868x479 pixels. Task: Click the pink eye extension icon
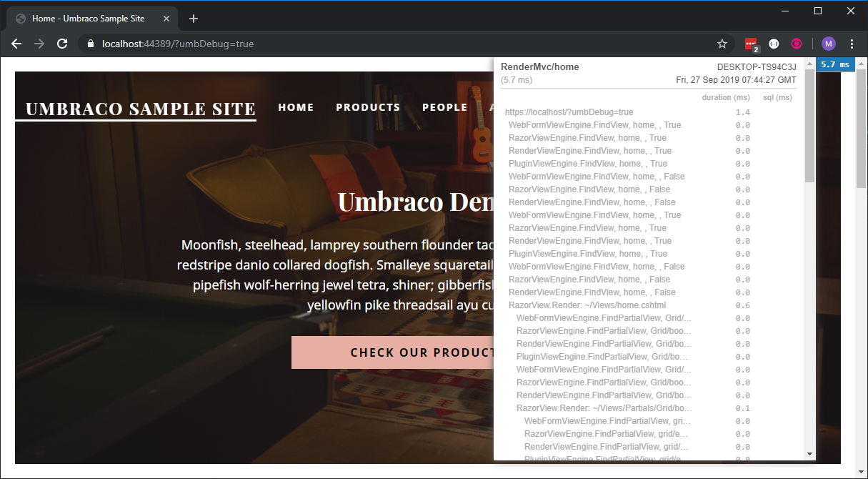(797, 44)
